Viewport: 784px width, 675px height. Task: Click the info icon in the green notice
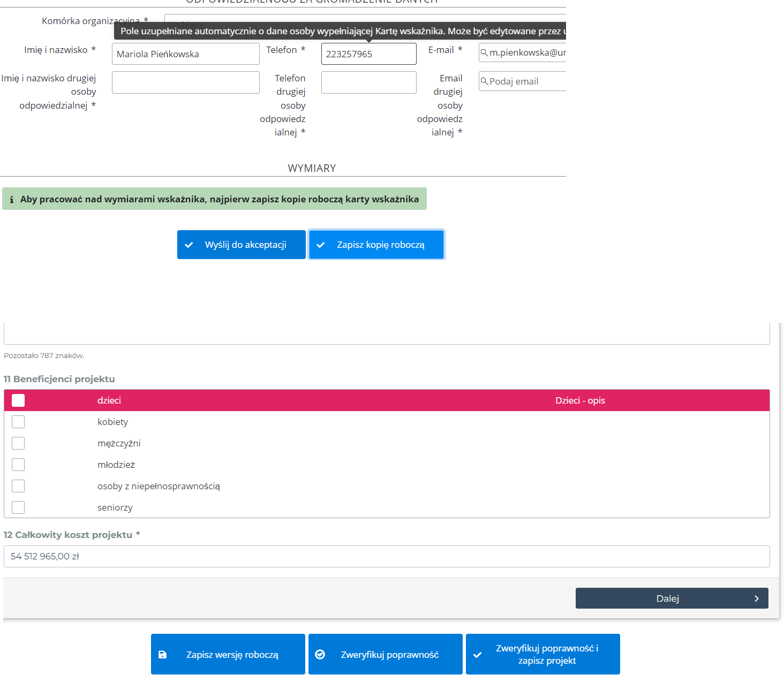[x=12, y=199]
